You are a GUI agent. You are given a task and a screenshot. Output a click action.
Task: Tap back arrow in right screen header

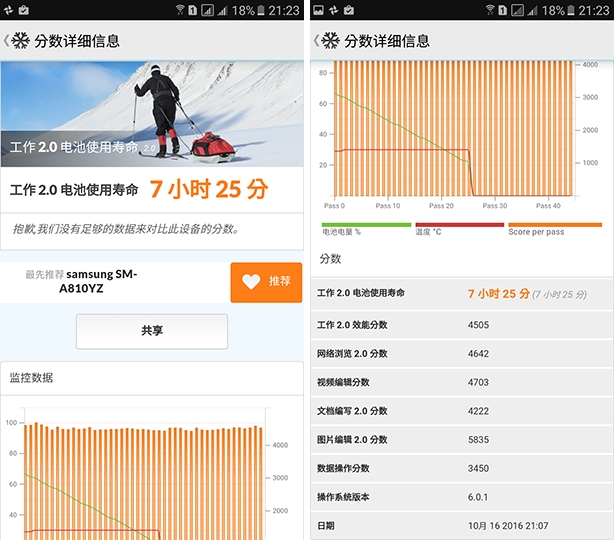coord(316,41)
